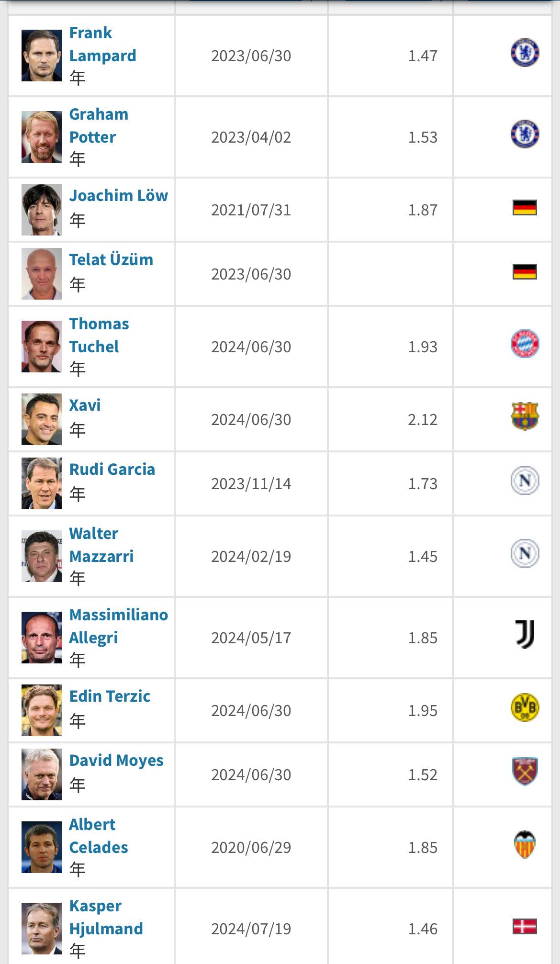The width and height of the screenshot is (560, 964).
Task: Click the Chelsea crest in Graham Potter's row
Action: 525,134
